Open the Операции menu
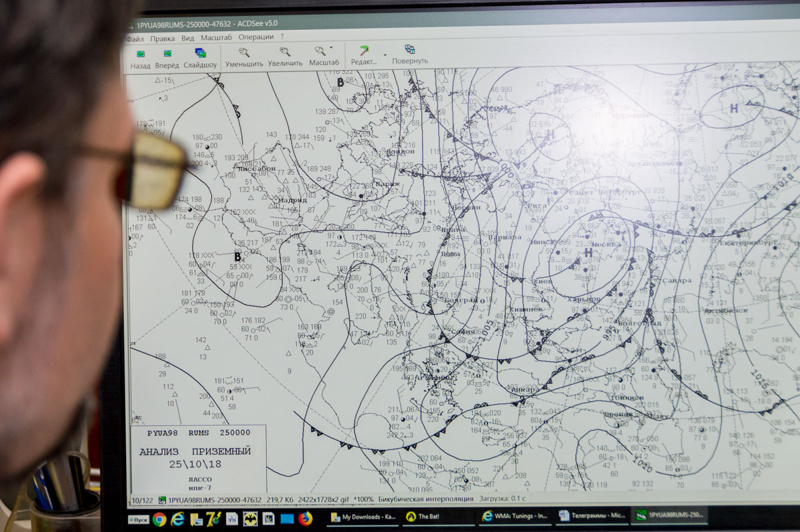Image resolution: width=800 pixels, height=532 pixels. (x=256, y=37)
